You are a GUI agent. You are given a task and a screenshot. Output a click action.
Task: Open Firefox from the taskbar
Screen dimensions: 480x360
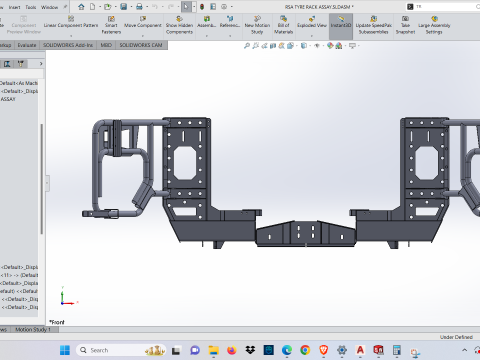pyautogui.click(x=232, y=350)
